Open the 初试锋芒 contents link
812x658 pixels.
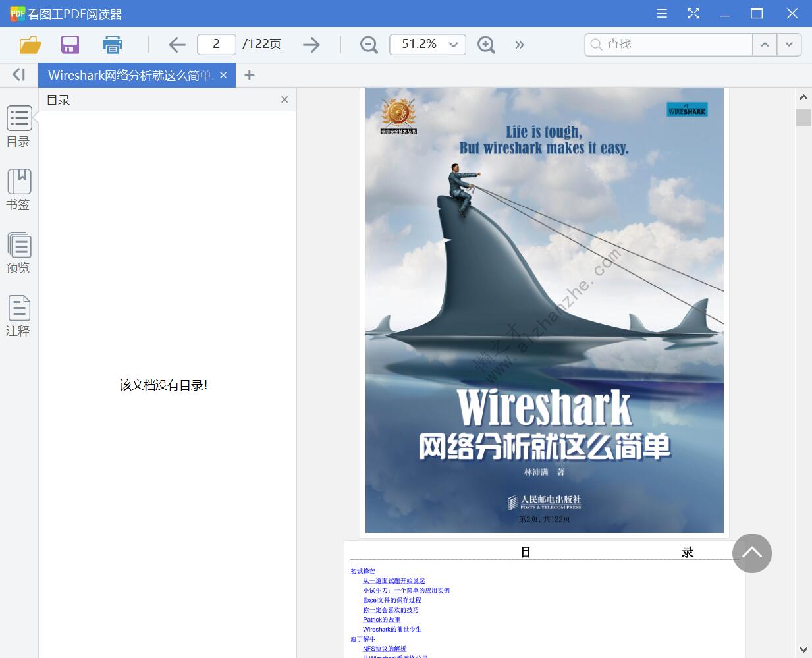(x=363, y=571)
